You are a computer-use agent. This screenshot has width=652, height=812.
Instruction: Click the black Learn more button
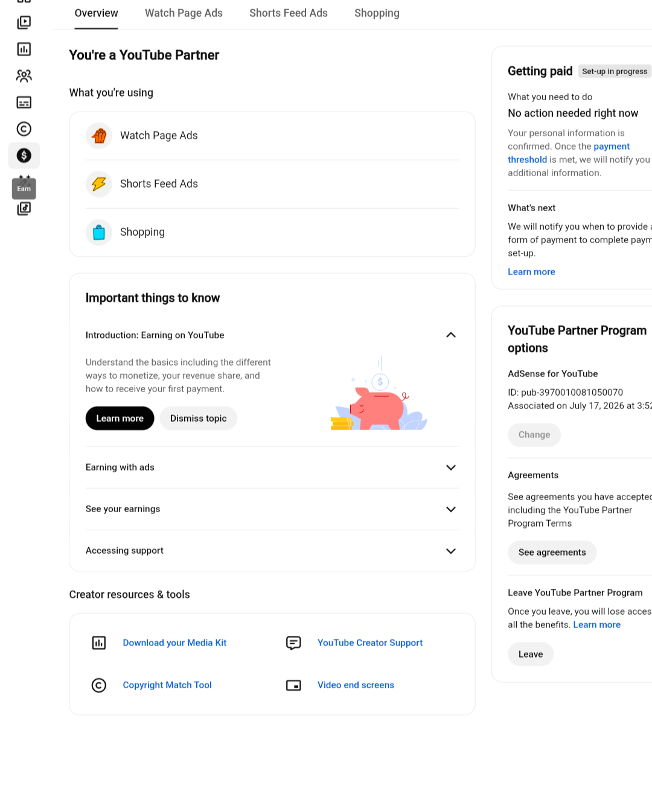[120, 419]
